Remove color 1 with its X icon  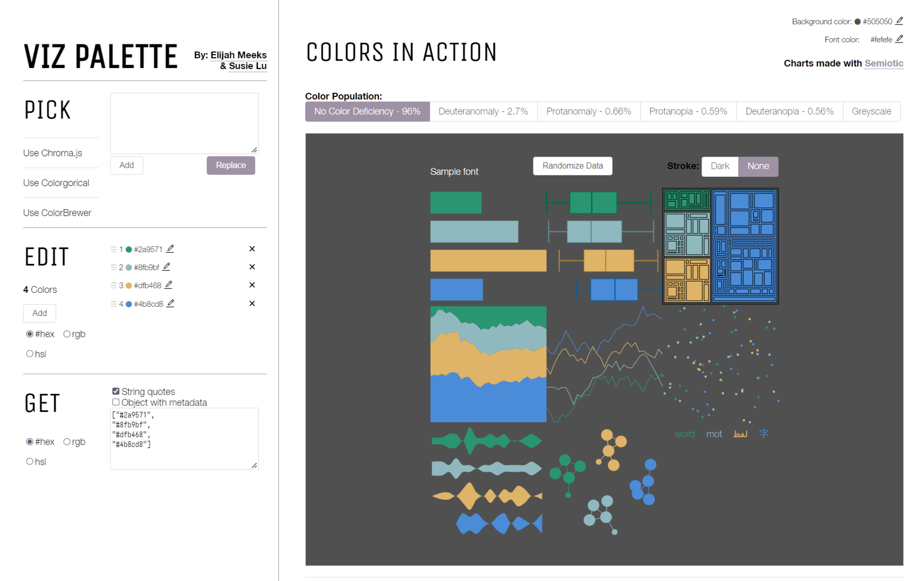252,249
